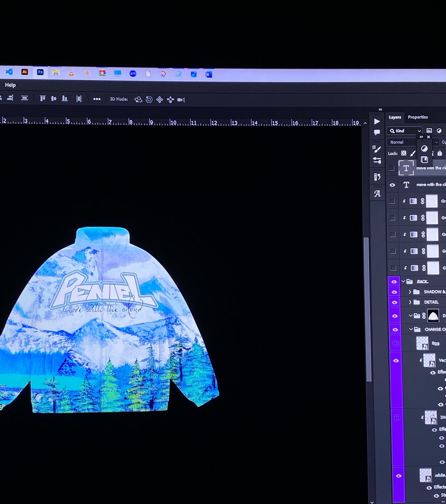Expand the DETAIL group
The width and height of the screenshot is (446, 504).
point(409,302)
